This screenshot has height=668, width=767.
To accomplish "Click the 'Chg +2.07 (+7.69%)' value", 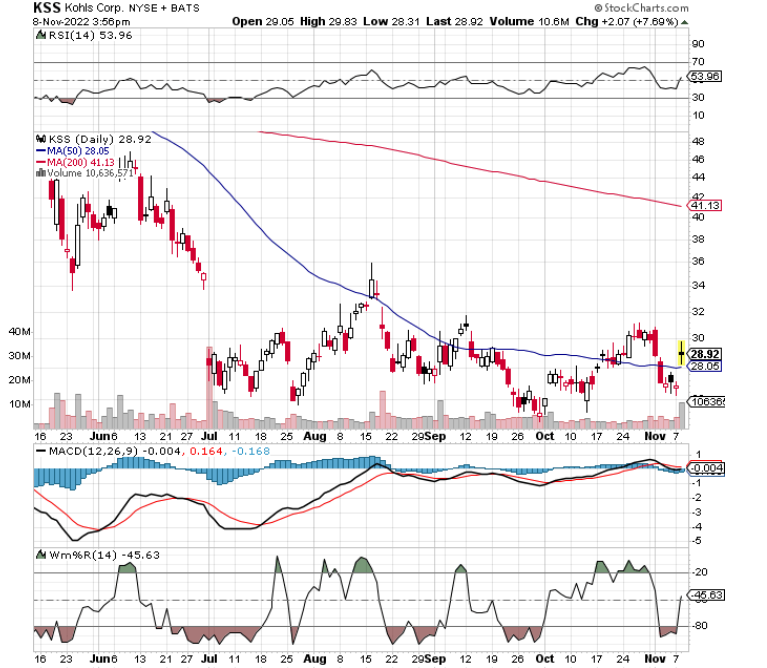I will tap(627, 22).
